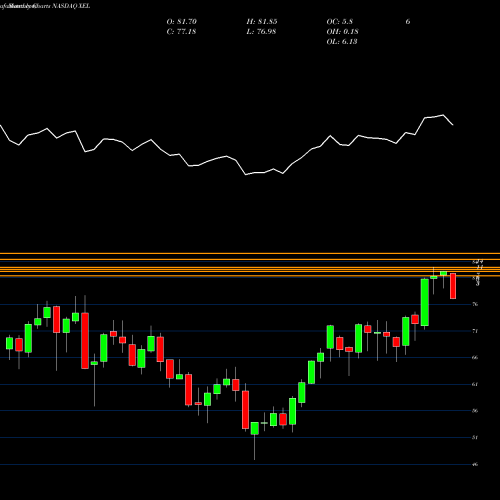Click the NASDAQ XEL chart title
Viewport: 500px width, 500px height.
(x=71, y=6)
